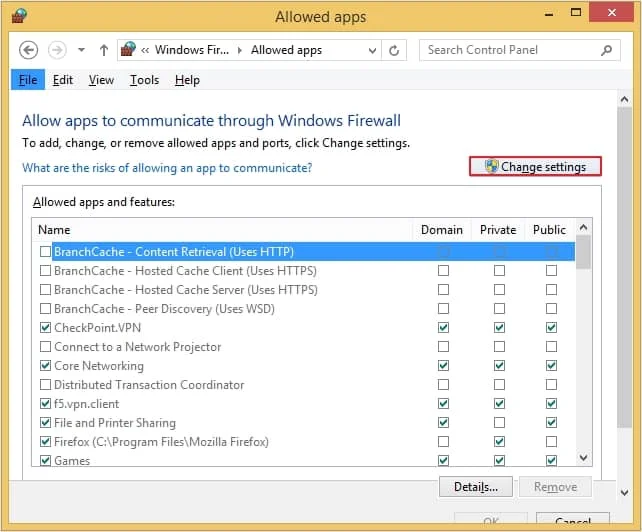Toggle the Core Networking name checkbox

pyautogui.click(x=45, y=365)
